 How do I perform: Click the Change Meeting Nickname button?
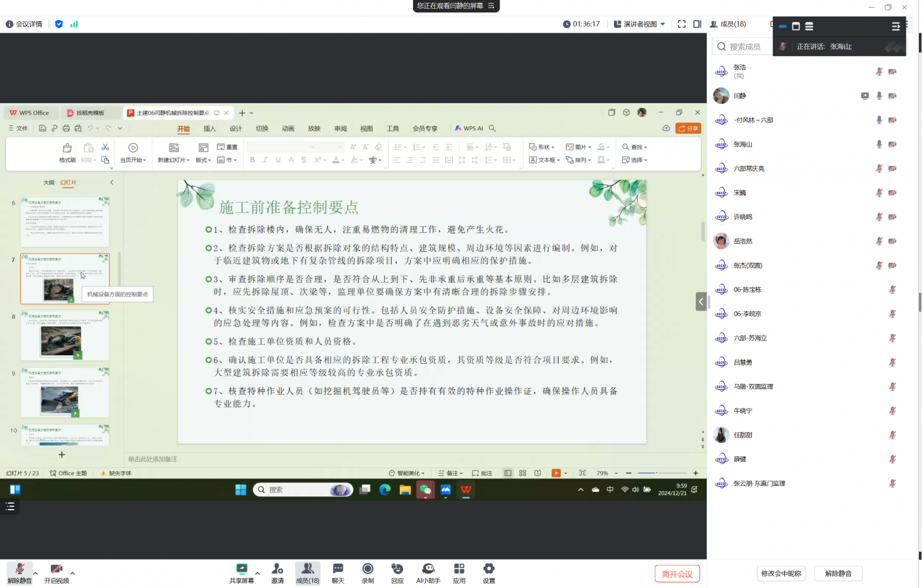(781, 574)
